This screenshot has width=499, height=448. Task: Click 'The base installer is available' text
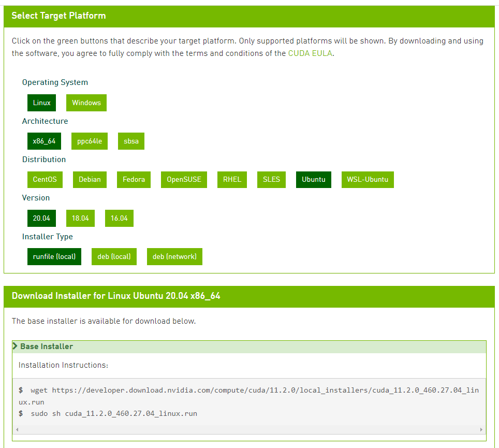tap(104, 321)
